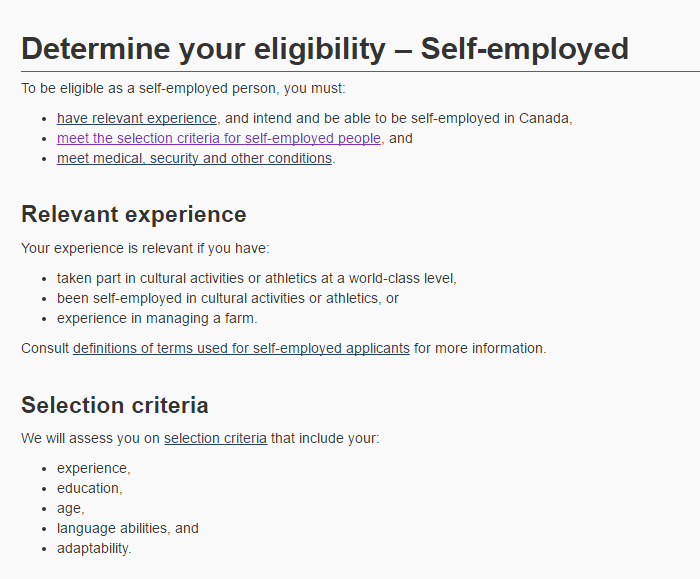
Task: Open the 'have relevant experience' link
Action: point(136,118)
